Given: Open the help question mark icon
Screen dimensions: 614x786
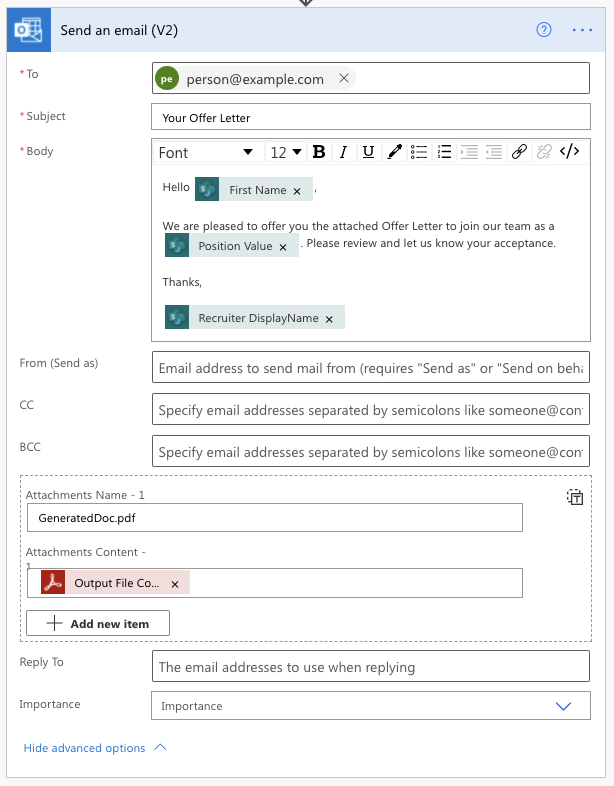Looking at the screenshot, I should (544, 30).
